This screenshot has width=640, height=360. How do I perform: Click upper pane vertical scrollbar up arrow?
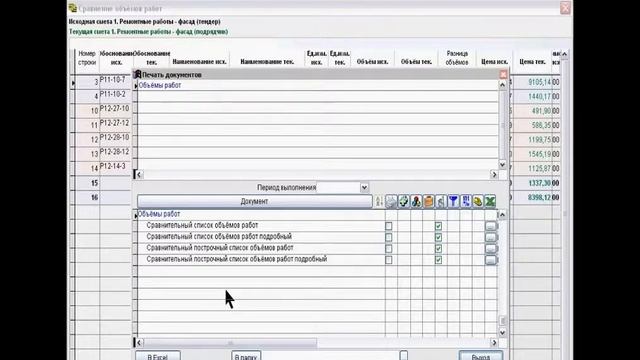click(502, 85)
